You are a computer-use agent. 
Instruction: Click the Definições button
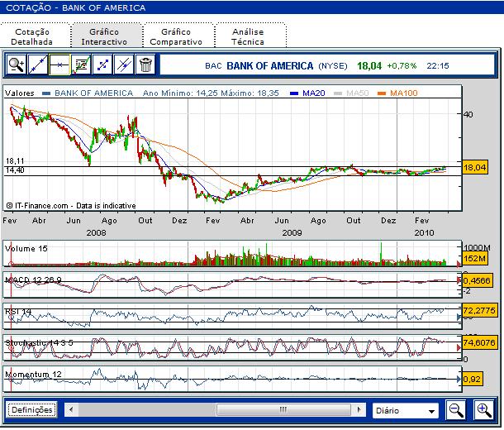click(x=32, y=410)
